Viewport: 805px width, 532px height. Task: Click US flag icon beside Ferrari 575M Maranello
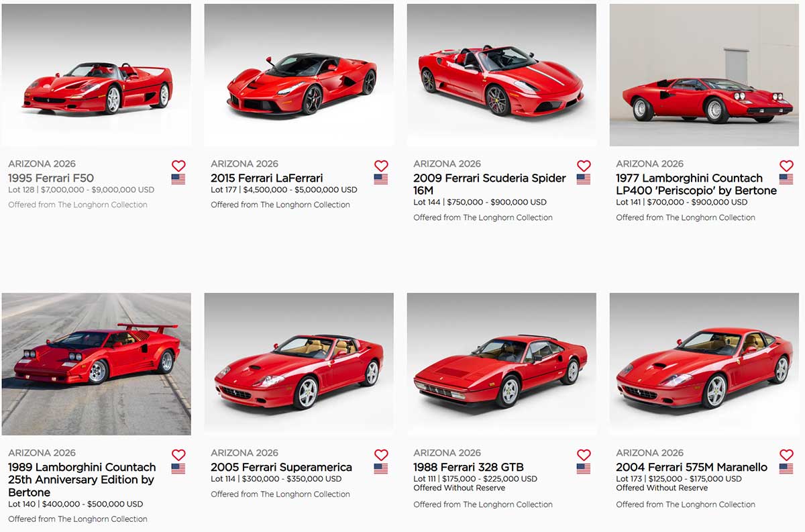point(786,468)
